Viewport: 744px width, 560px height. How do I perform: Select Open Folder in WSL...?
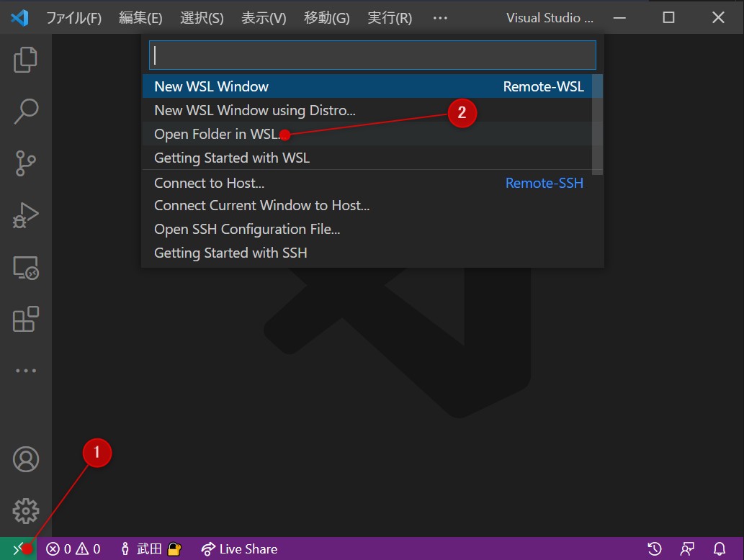[x=367, y=134]
